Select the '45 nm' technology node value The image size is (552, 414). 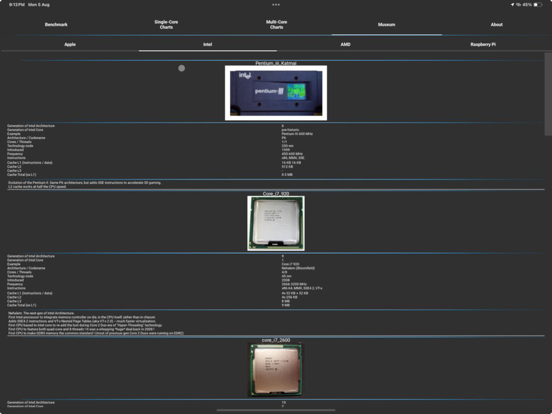point(287,276)
